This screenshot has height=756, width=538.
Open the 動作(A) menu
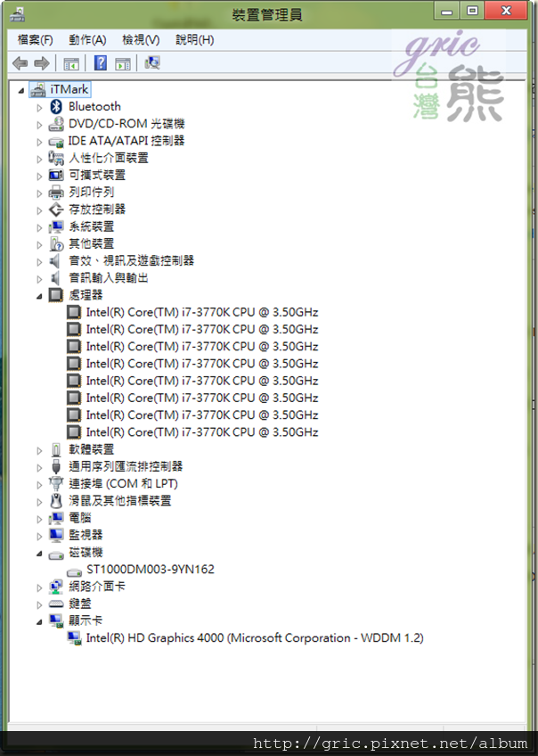pyautogui.click(x=87, y=40)
